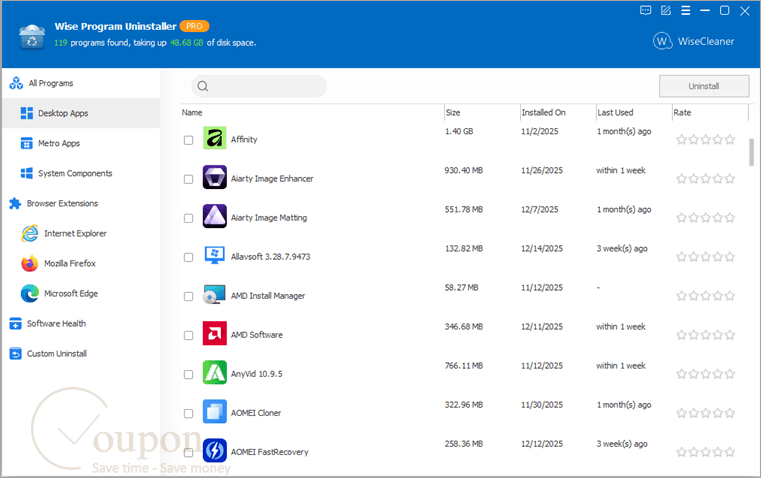This screenshot has width=761, height=478.
Task: Click the Browser Extensions puzzle icon
Action: pyautogui.click(x=16, y=203)
